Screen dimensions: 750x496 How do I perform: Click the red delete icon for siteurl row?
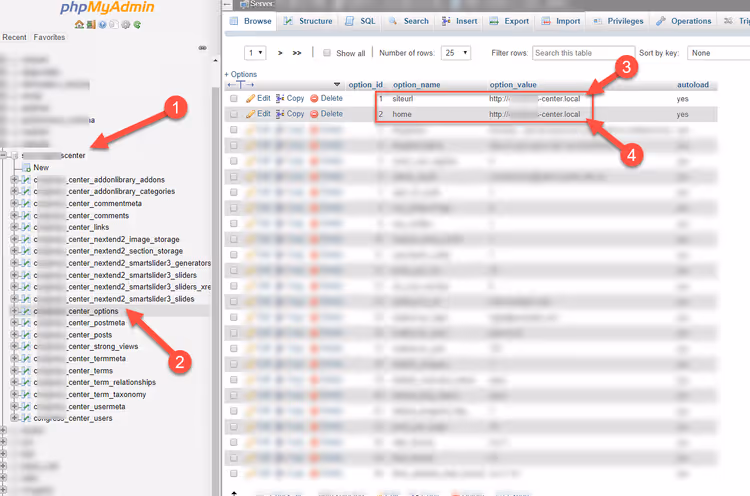(314, 99)
